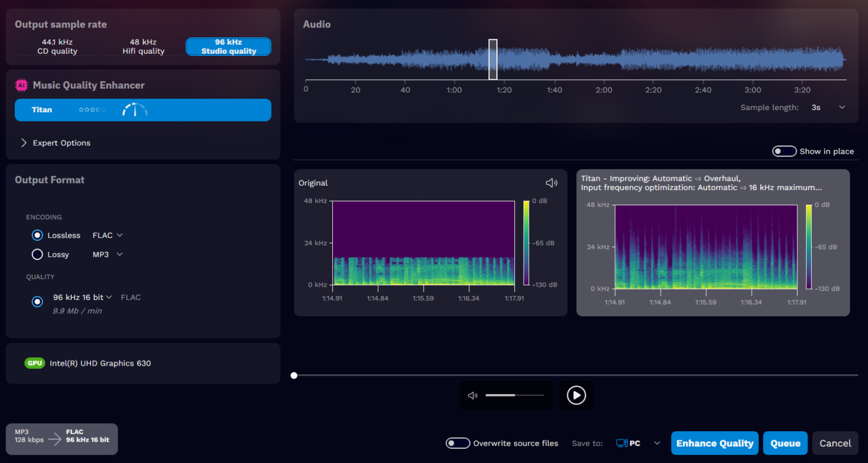Toggle Overwrite source files switch

[458, 443]
